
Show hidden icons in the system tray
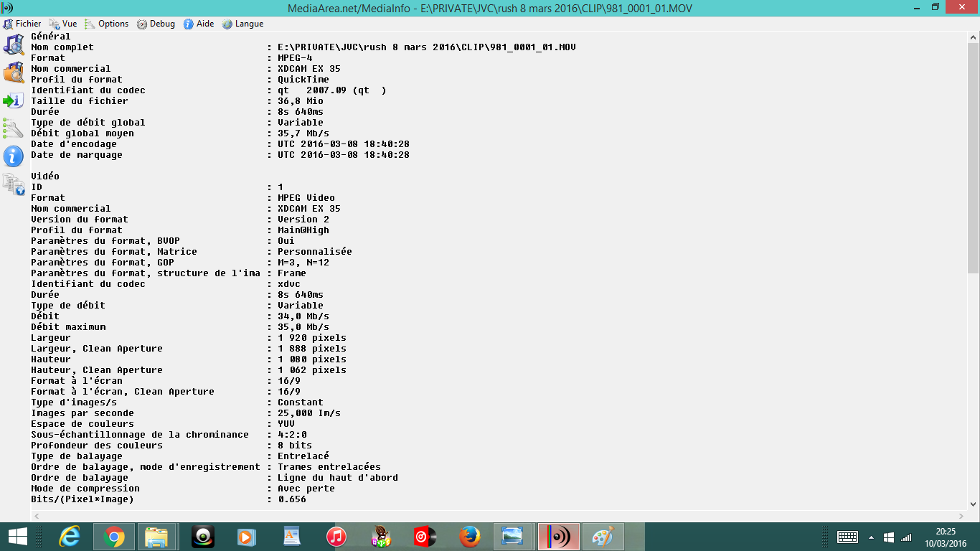point(871,537)
